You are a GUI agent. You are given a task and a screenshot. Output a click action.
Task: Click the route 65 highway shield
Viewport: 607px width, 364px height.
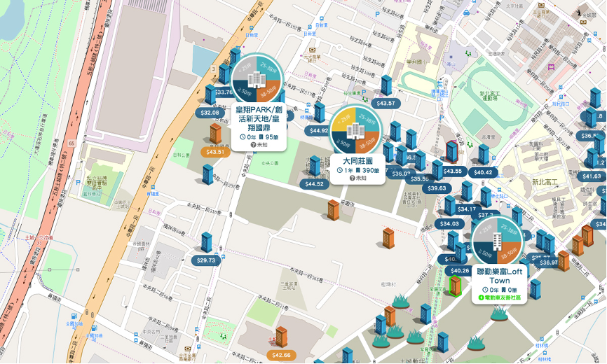click(71, 143)
